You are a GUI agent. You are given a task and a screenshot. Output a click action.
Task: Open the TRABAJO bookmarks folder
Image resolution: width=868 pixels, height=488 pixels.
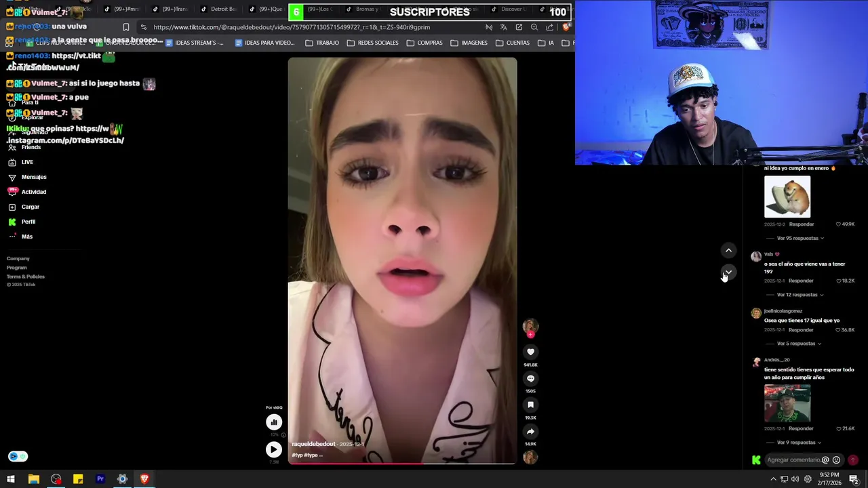(322, 43)
